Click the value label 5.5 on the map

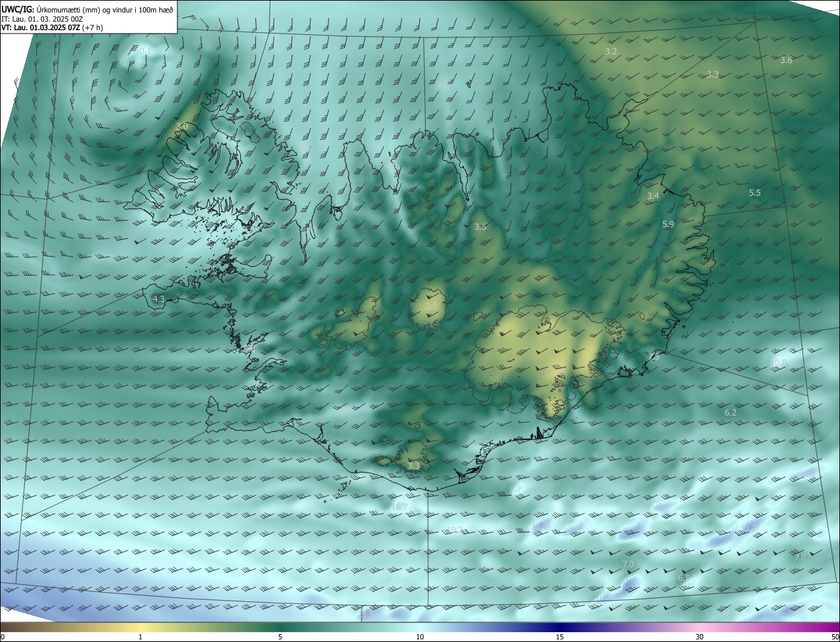point(755,193)
